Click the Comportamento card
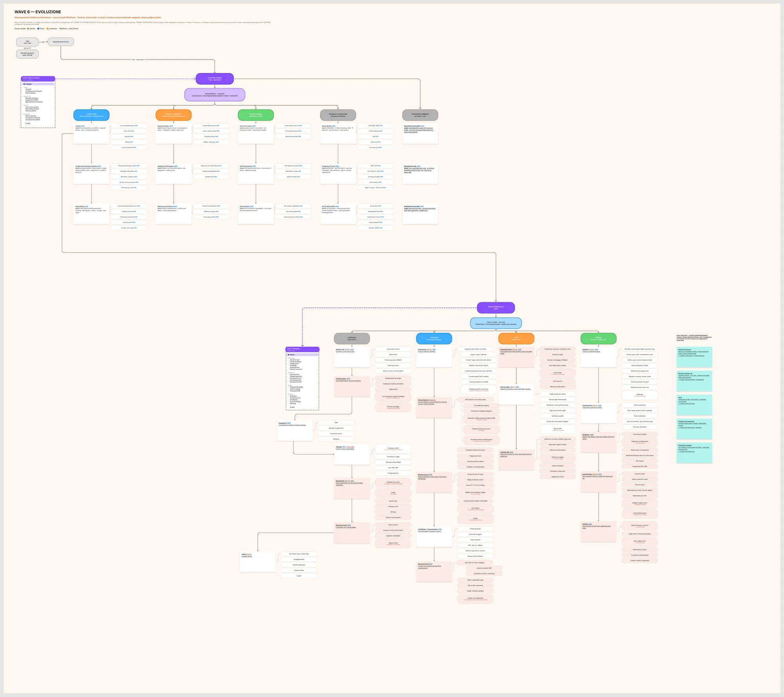 click(434, 408)
